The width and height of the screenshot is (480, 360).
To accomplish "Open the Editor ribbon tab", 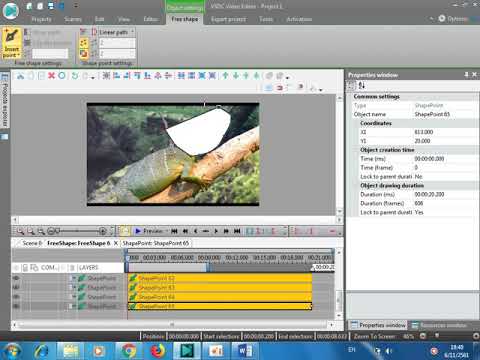I will coord(151,19).
